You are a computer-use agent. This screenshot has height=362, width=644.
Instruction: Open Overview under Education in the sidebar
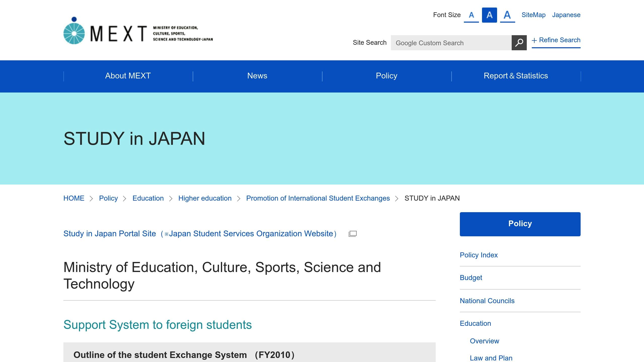click(484, 341)
